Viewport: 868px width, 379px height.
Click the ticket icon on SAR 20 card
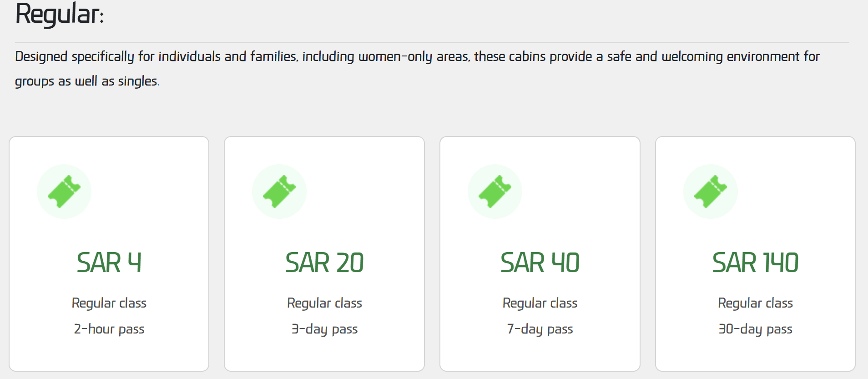pyautogui.click(x=279, y=192)
